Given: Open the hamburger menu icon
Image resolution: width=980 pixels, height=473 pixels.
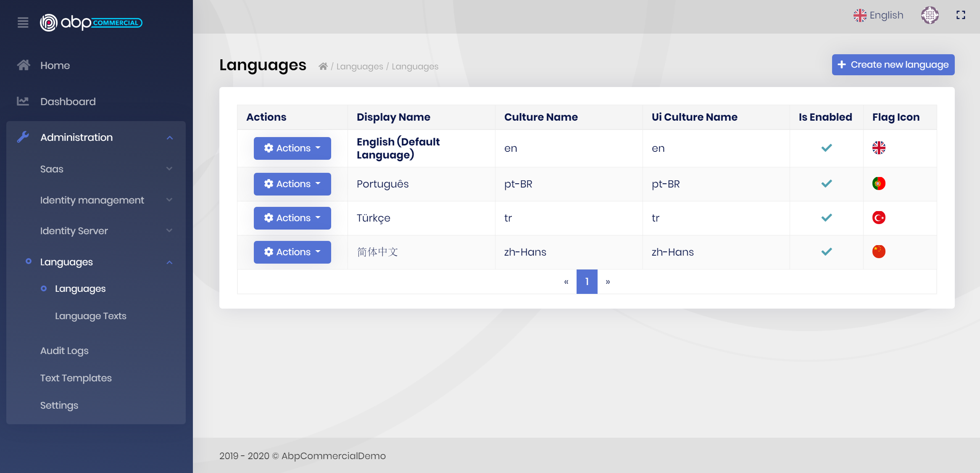Looking at the screenshot, I should [x=23, y=23].
